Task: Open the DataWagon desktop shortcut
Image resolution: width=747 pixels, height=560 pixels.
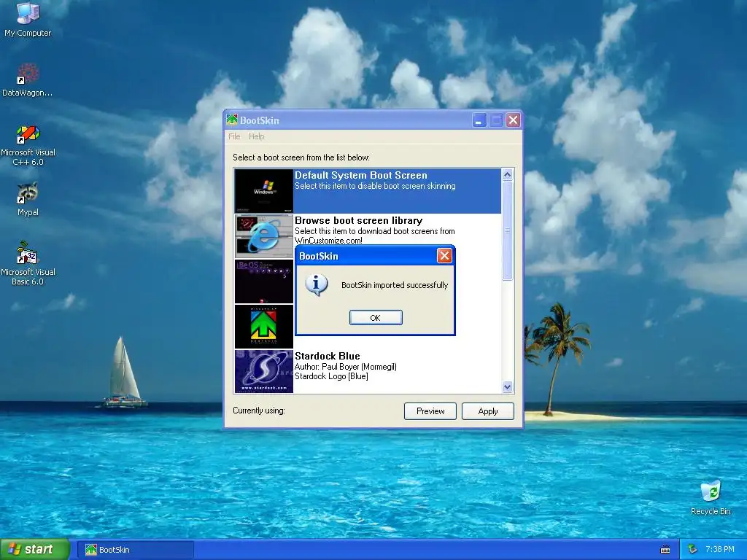Action: tap(28, 80)
